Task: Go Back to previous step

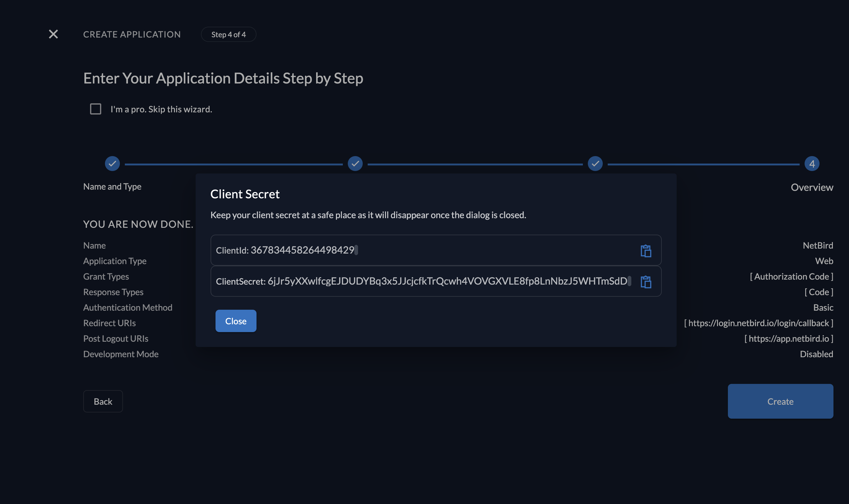Action: tap(103, 401)
